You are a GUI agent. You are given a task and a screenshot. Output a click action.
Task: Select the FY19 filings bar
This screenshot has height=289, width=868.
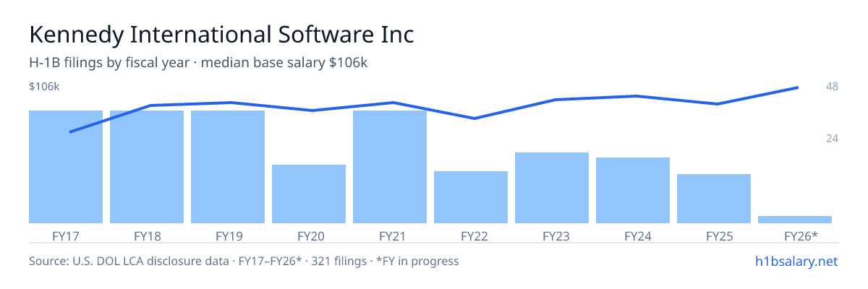228,167
